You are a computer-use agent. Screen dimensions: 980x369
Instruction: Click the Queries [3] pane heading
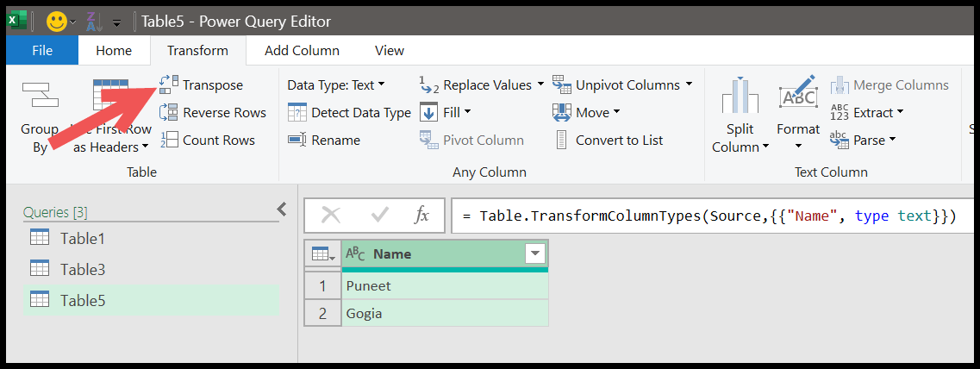[x=55, y=213]
